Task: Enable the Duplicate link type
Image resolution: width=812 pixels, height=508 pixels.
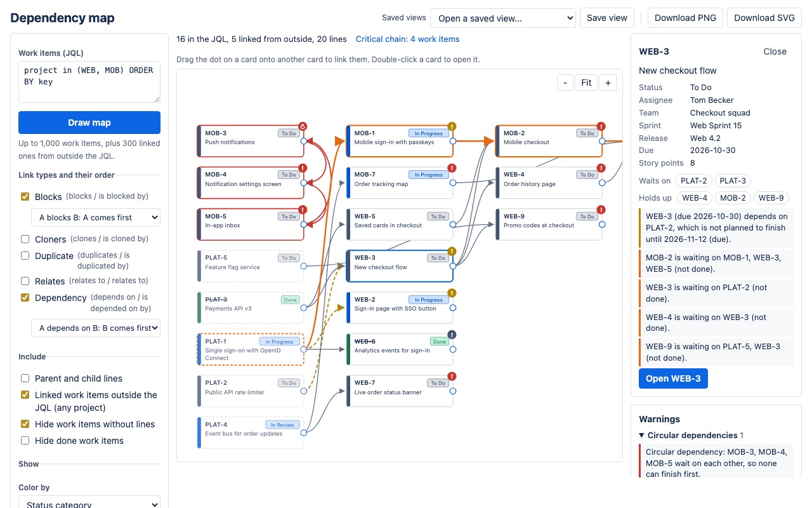Action: [x=25, y=256]
